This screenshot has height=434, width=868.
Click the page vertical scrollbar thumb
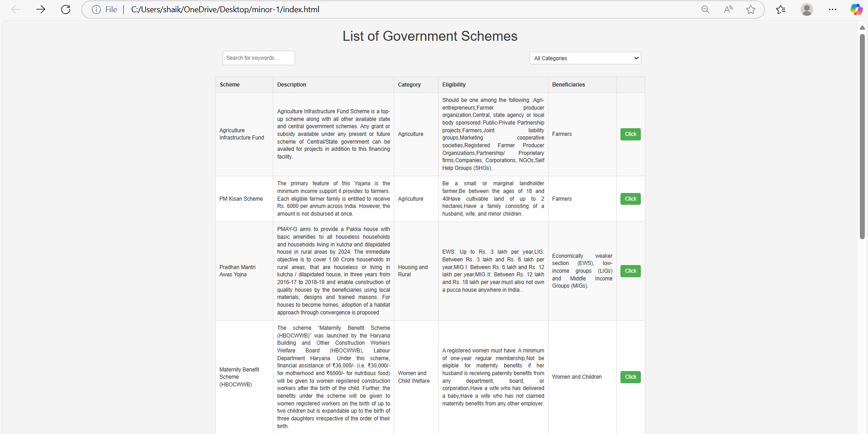[x=862, y=136]
